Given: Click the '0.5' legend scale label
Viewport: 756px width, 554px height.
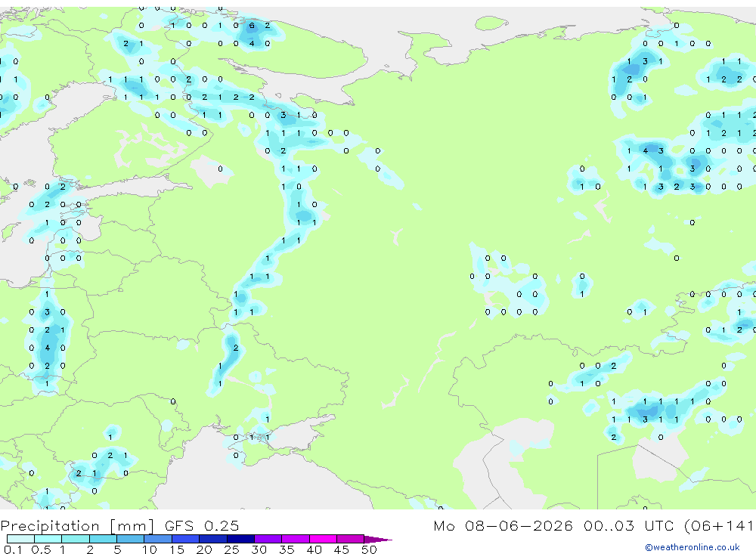Looking at the screenshot, I should pyautogui.click(x=41, y=549).
